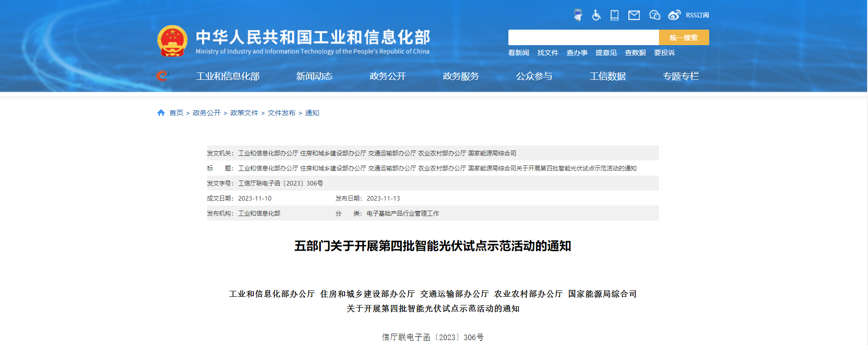Click the national emblem logo
868x346 pixels.
tap(172, 41)
